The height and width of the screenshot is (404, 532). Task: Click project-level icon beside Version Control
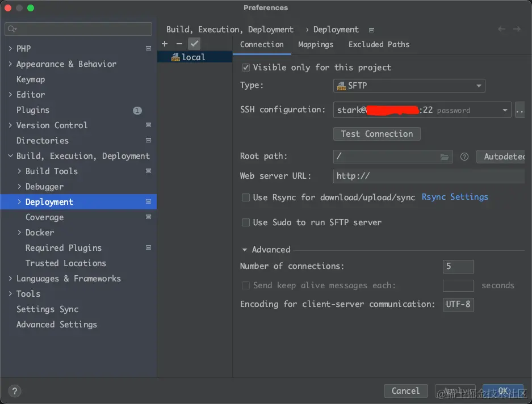[148, 125]
